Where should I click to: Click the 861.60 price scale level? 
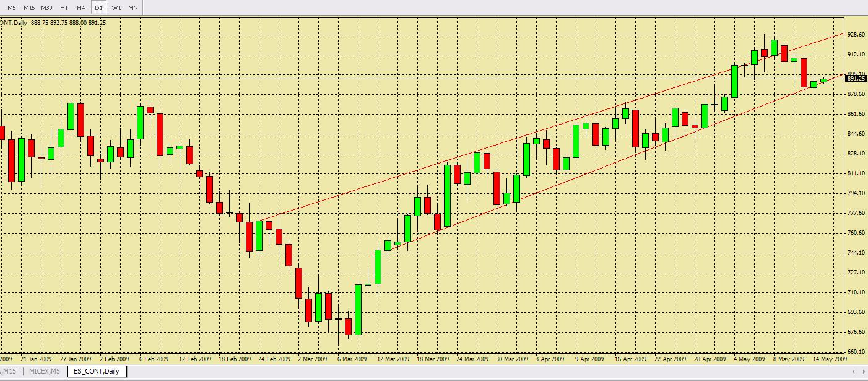point(857,114)
